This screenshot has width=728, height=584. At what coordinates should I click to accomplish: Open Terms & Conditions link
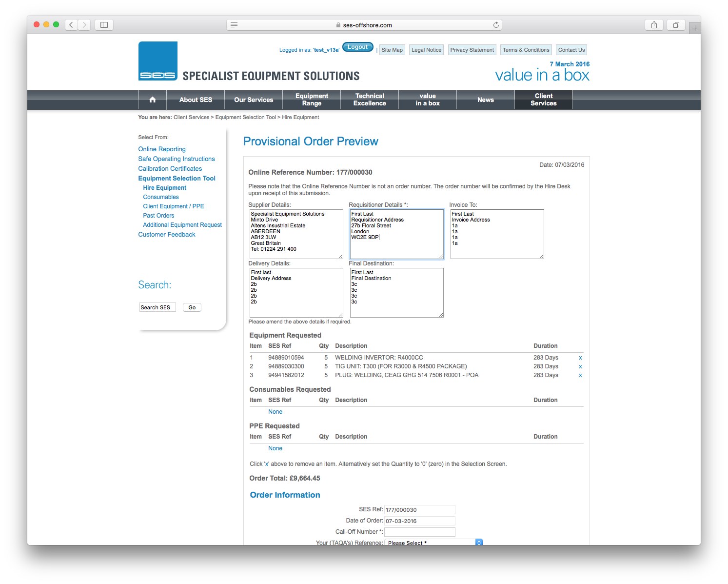click(526, 50)
